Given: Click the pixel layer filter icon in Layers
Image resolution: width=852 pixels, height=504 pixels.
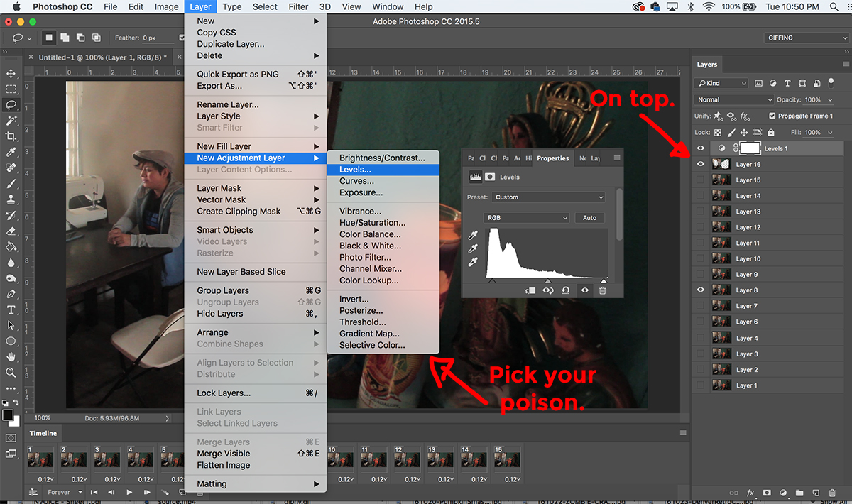Looking at the screenshot, I should point(758,83).
